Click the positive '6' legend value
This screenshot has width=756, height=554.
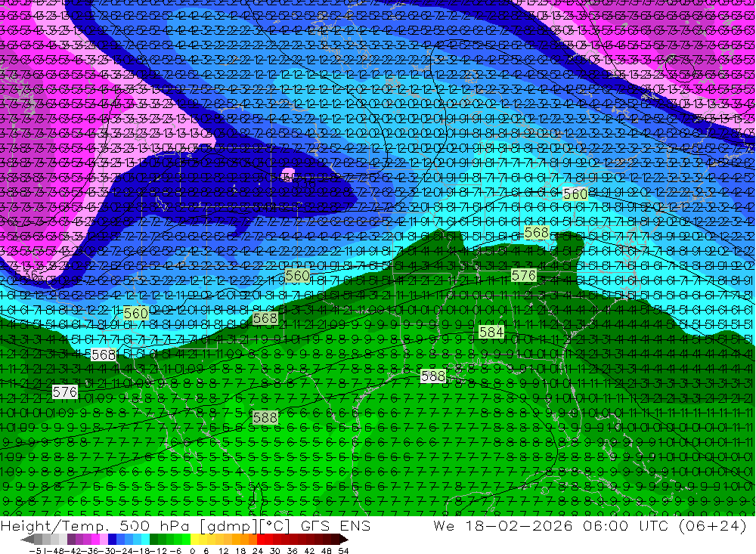(206, 551)
